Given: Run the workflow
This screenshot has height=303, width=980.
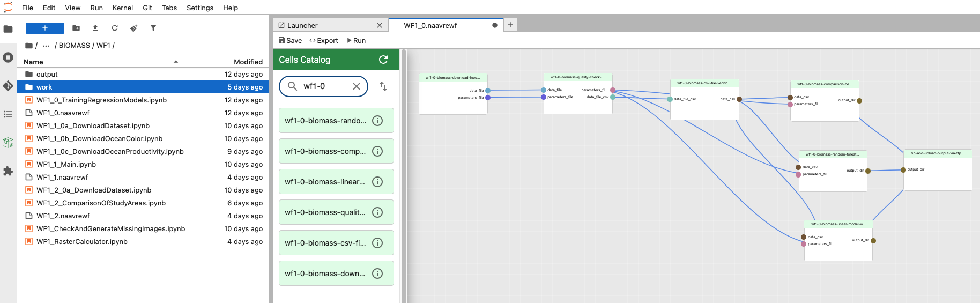Looking at the screenshot, I should click(x=357, y=40).
